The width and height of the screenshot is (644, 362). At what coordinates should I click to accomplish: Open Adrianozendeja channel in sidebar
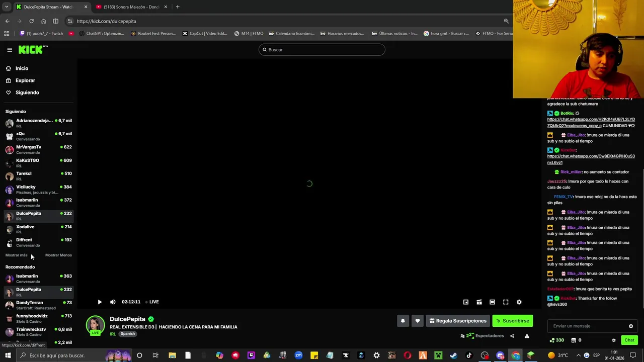coord(38,123)
